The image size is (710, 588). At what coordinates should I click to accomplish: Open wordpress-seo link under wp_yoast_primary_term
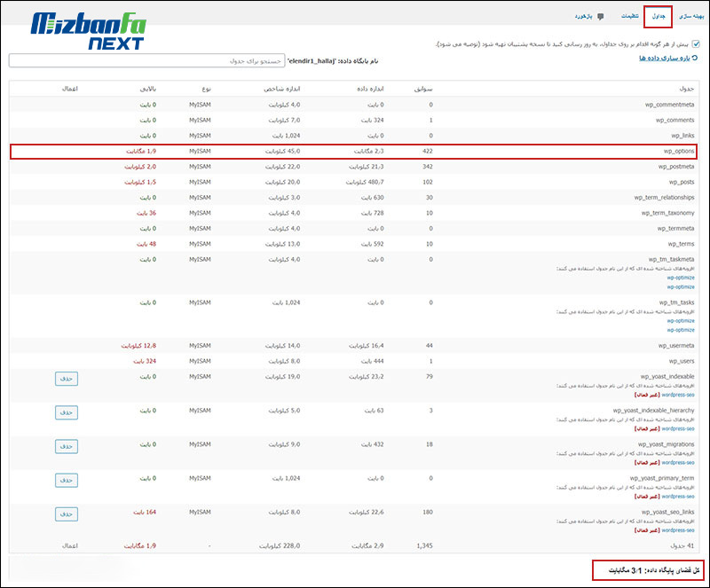[678, 497]
